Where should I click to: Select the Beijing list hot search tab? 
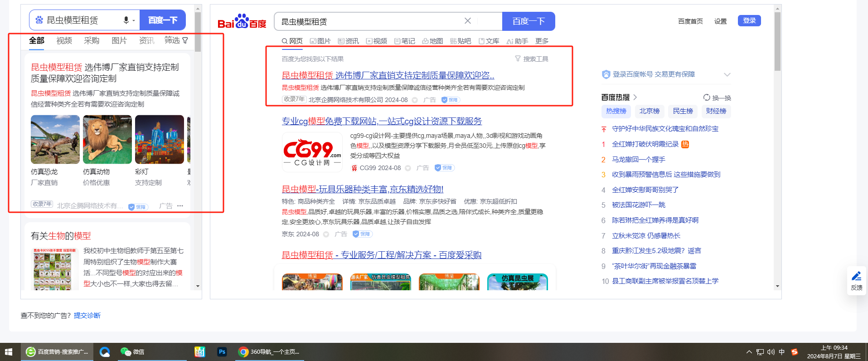tap(649, 111)
